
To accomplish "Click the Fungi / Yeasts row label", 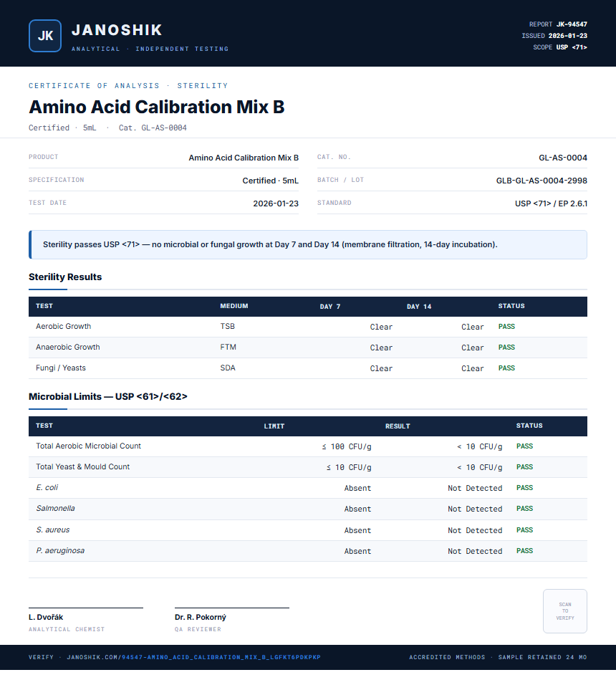I will (61, 368).
